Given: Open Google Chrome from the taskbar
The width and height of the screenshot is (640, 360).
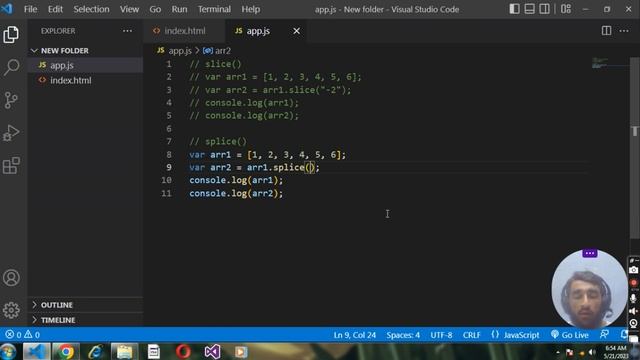Looking at the screenshot, I should click(65, 351).
